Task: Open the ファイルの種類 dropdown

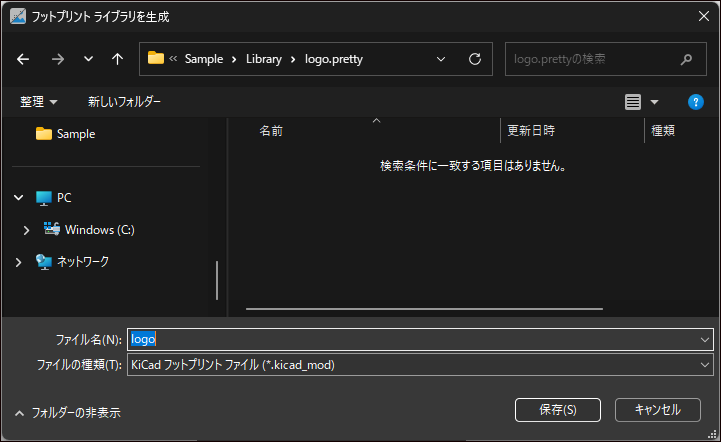Action: coord(420,365)
